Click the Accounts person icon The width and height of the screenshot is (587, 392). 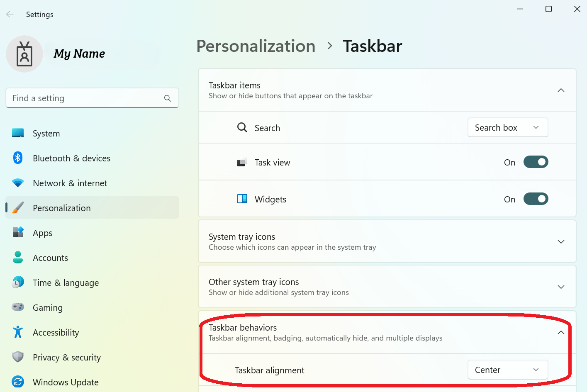18,258
